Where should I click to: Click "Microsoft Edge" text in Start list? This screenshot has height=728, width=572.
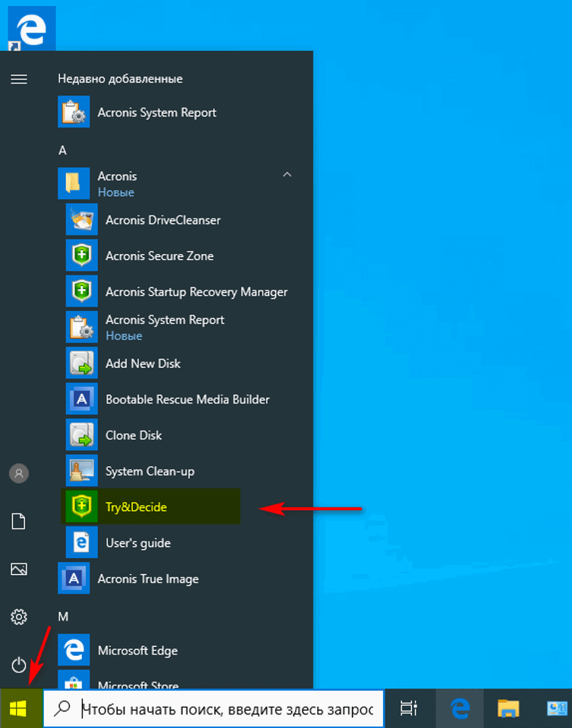137,651
